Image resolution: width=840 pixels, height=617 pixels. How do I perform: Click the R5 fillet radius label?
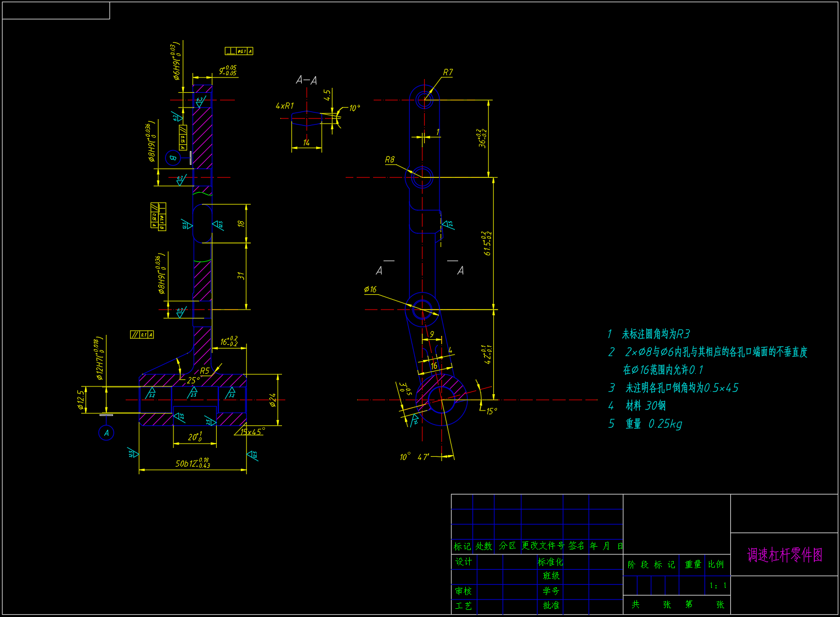click(x=205, y=371)
